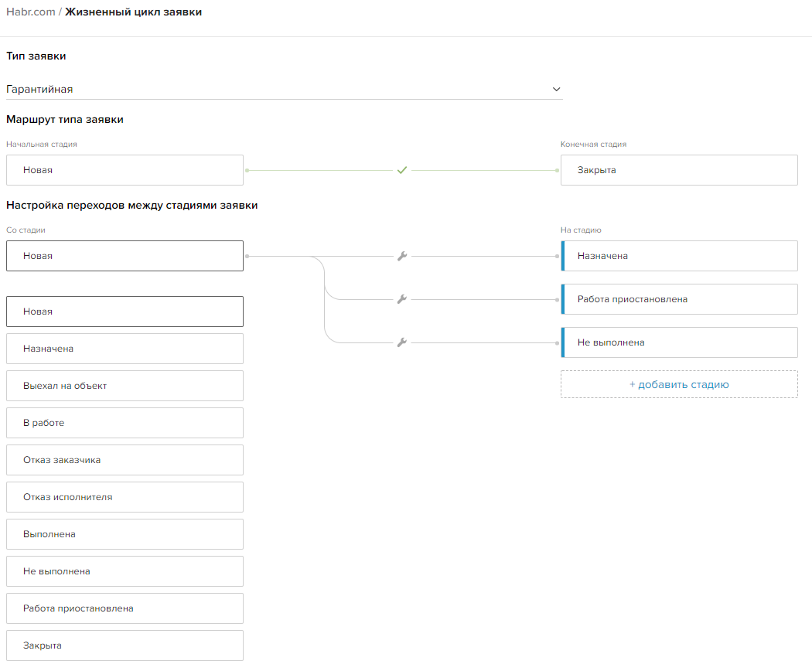812x671 pixels.
Task: Click the wrench icon for Назначена transition
Action: coord(402,256)
